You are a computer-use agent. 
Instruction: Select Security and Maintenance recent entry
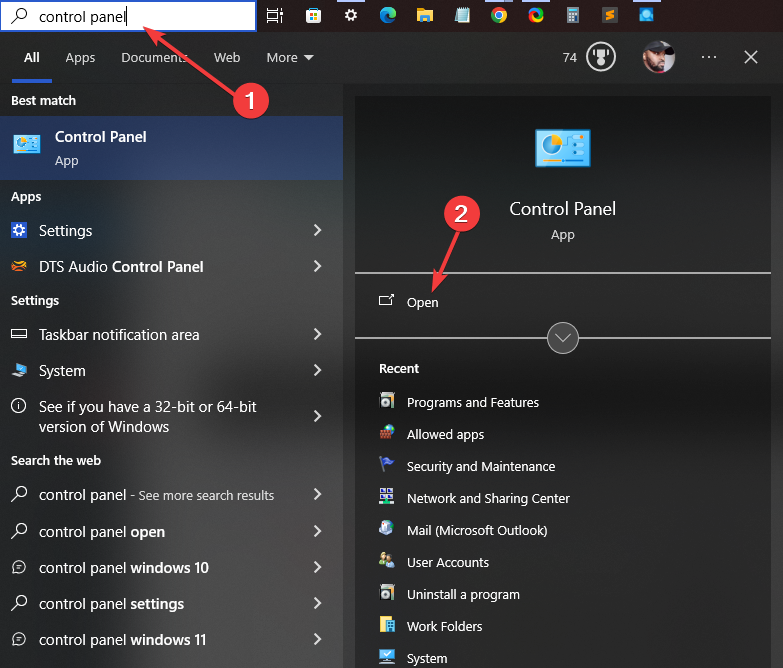point(480,466)
